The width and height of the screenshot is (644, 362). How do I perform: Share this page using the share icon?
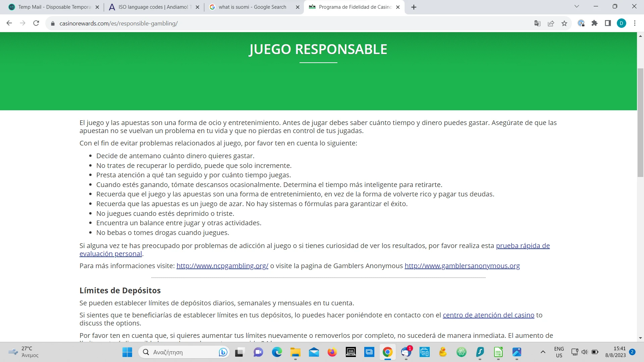pyautogui.click(x=551, y=23)
